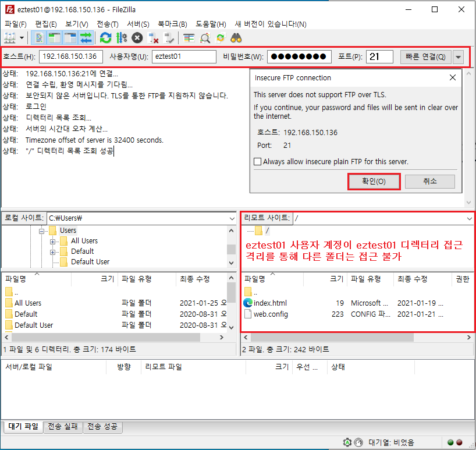Open directory listing filters icon

pos(189,38)
